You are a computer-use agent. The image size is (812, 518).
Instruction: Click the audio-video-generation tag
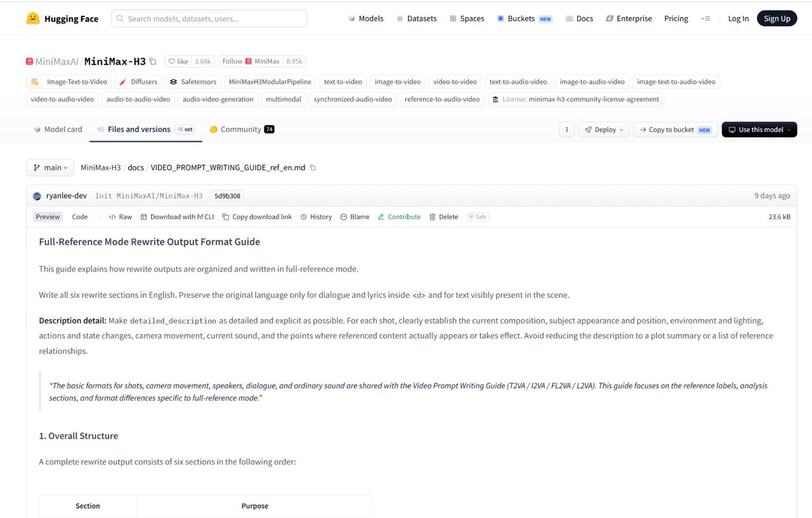[218, 100]
